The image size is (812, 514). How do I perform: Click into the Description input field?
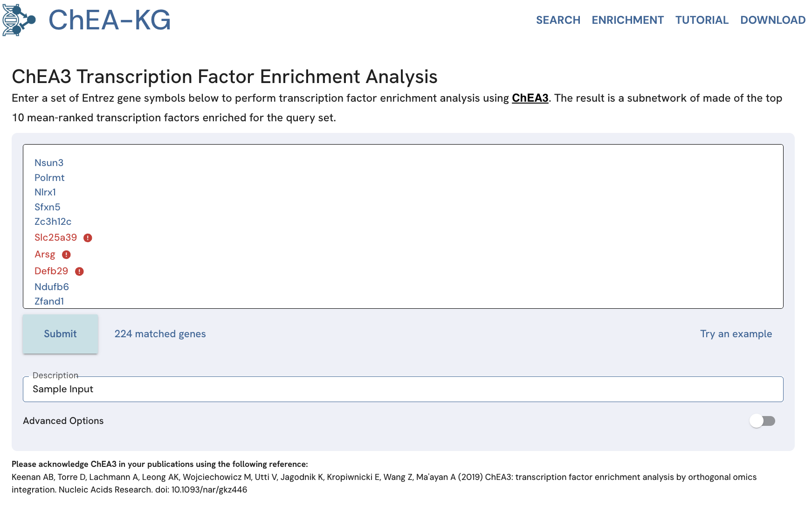(x=403, y=389)
